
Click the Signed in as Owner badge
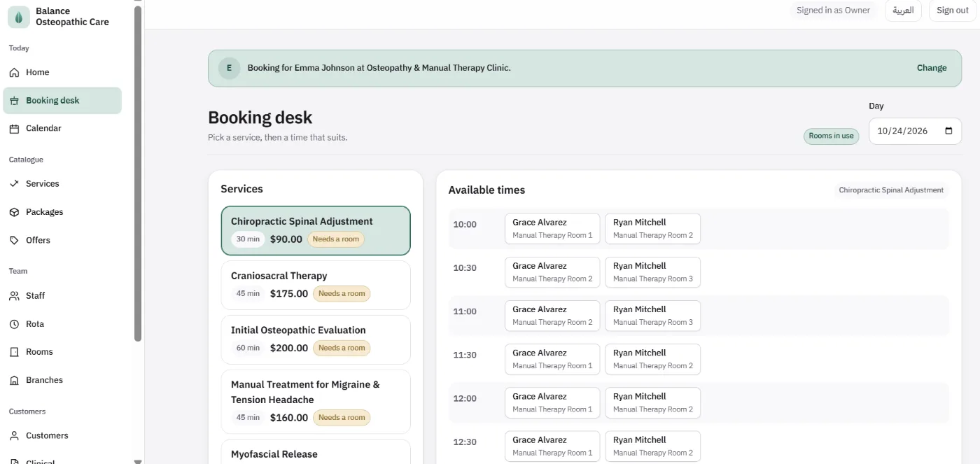tap(833, 10)
